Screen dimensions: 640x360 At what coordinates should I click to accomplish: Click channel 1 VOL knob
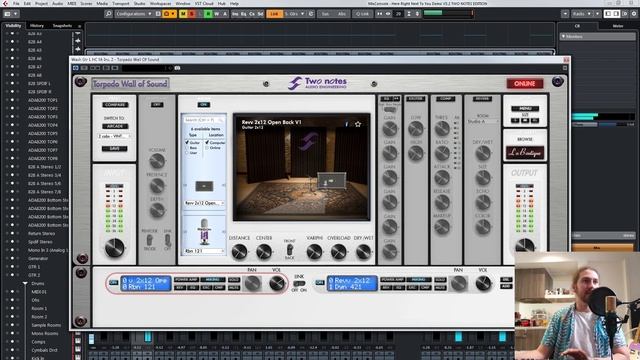tap(483, 283)
